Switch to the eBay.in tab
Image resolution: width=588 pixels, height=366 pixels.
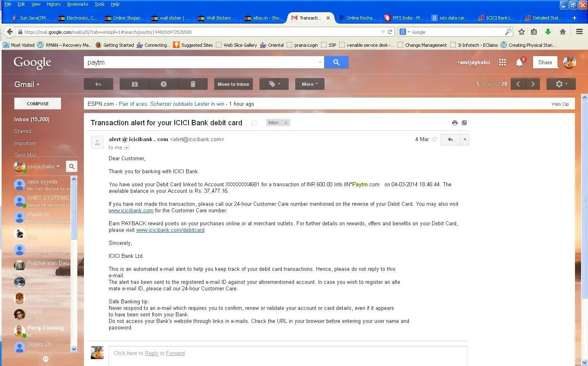coord(264,18)
